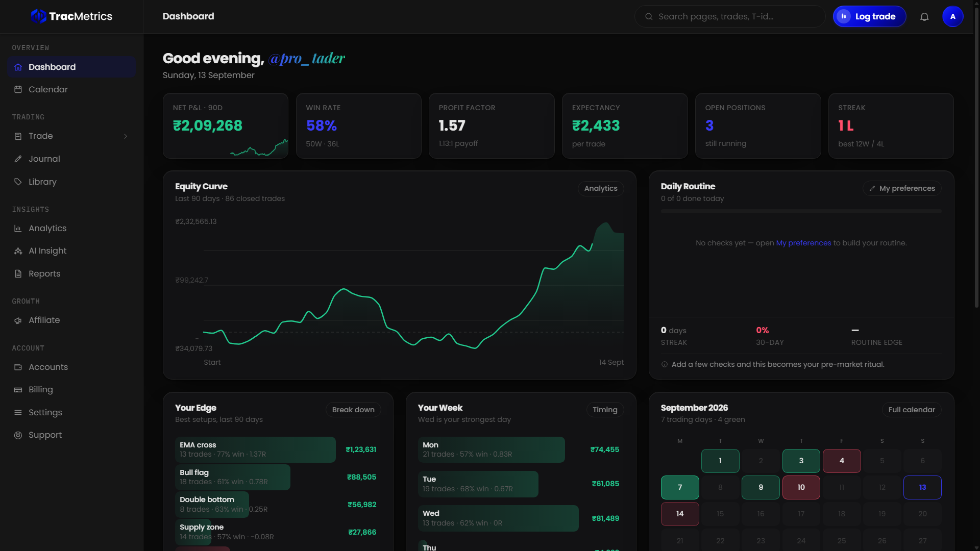Open the Full calendar button
Image resolution: width=980 pixels, height=551 pixels.
[x=912, y=410]
